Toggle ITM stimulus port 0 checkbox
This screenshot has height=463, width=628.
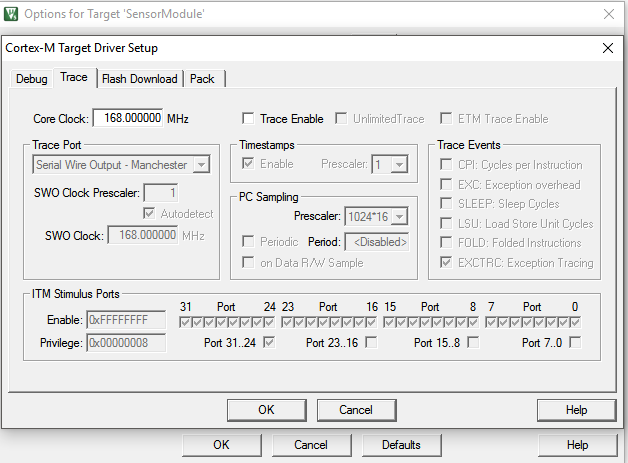click(x=576, y=322)
